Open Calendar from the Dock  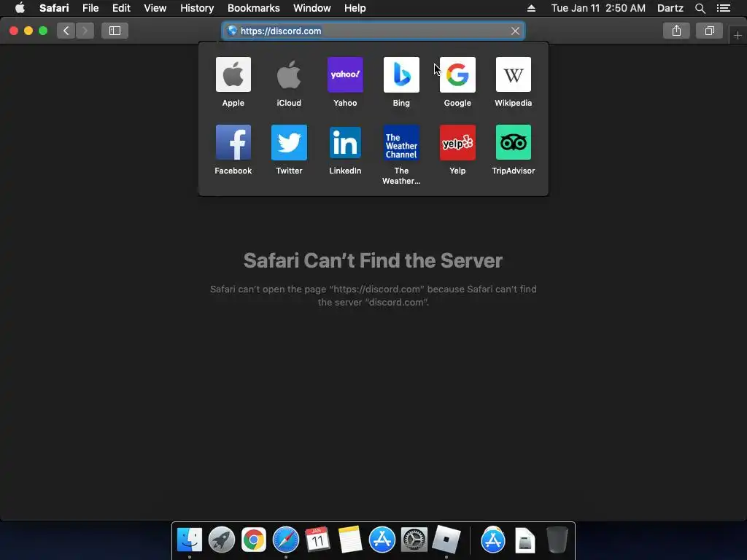click(317, 540)
